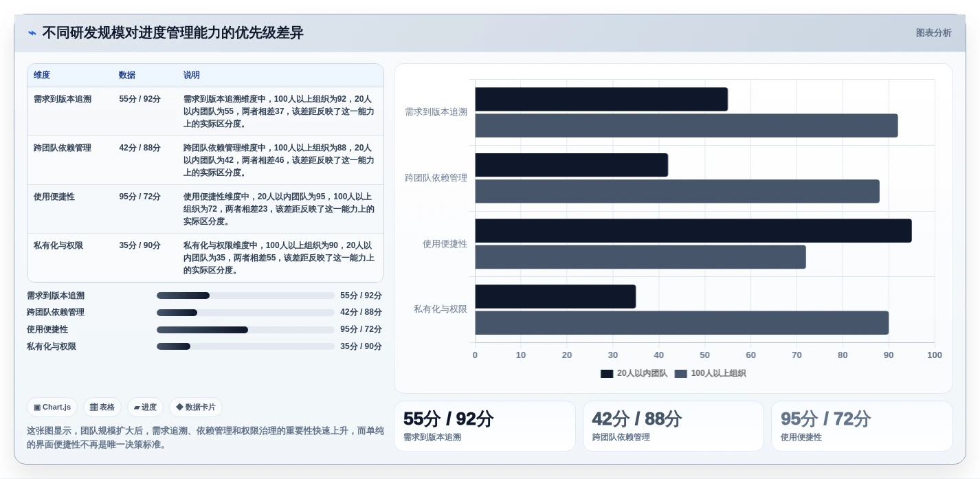
Task: Click the 跨团队依赖管理 chart axis label
Action: point(436,178)
